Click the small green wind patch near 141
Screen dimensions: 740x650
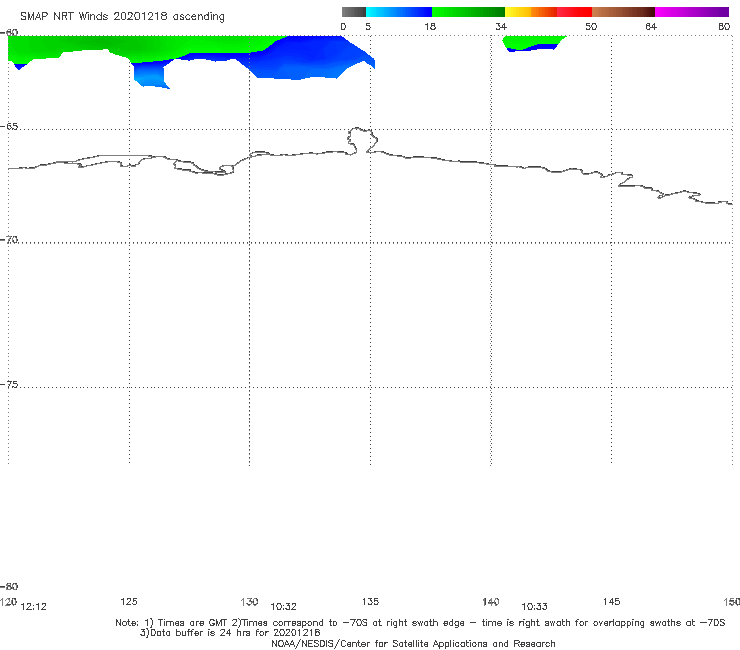point(533,42)
